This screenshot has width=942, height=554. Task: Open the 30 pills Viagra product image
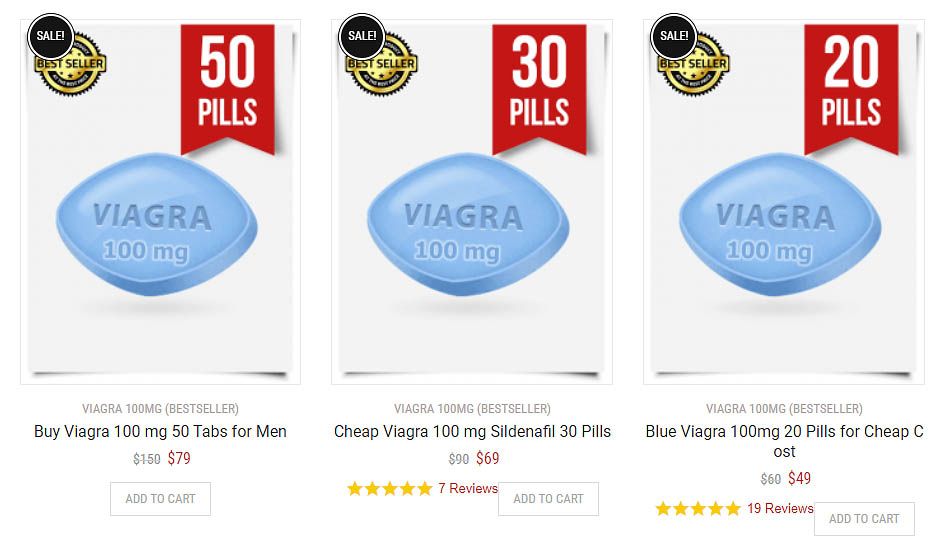(x=472, y=202)
